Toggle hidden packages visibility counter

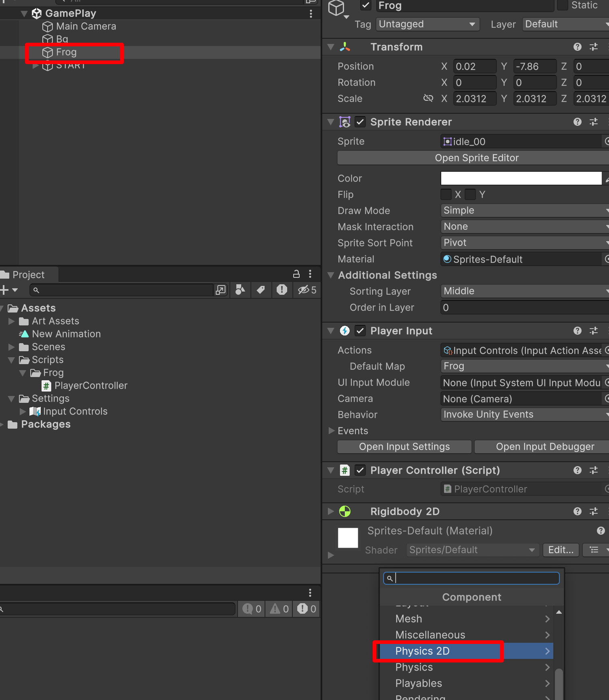pos(307,290)
